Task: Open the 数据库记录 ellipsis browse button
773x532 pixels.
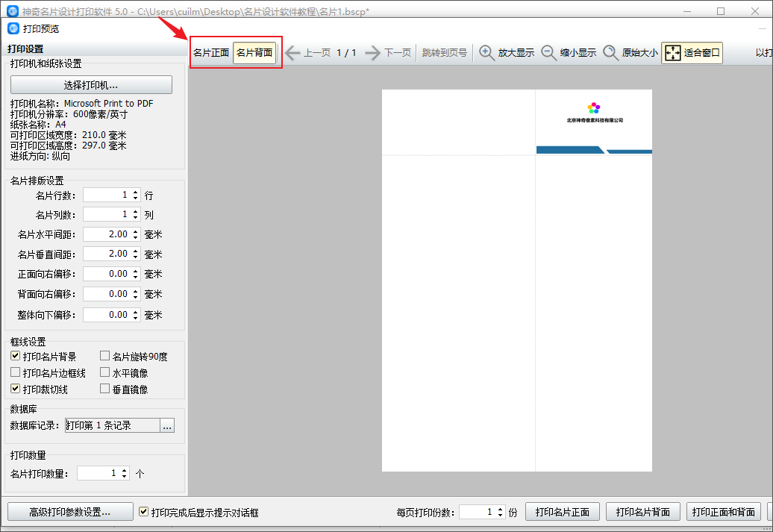Action: [167, 425]
